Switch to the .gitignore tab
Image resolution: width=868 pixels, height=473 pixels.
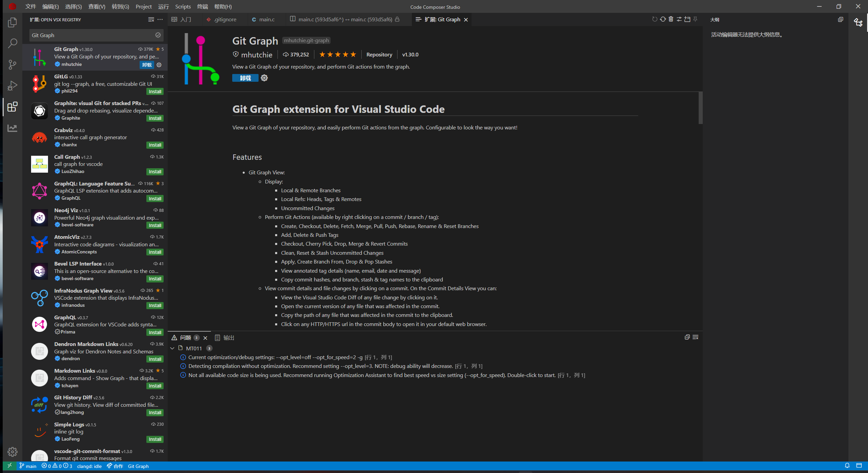click(225, 19)
